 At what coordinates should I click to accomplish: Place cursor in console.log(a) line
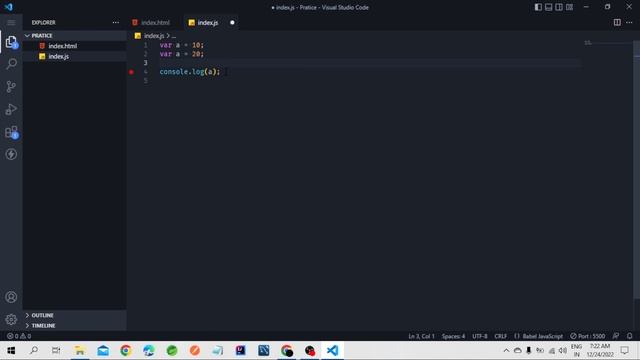[190, 72]
